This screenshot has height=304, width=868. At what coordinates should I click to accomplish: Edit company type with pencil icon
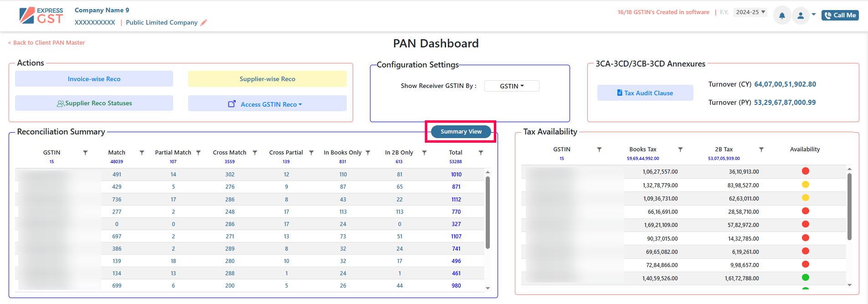(x=204, y=22)
